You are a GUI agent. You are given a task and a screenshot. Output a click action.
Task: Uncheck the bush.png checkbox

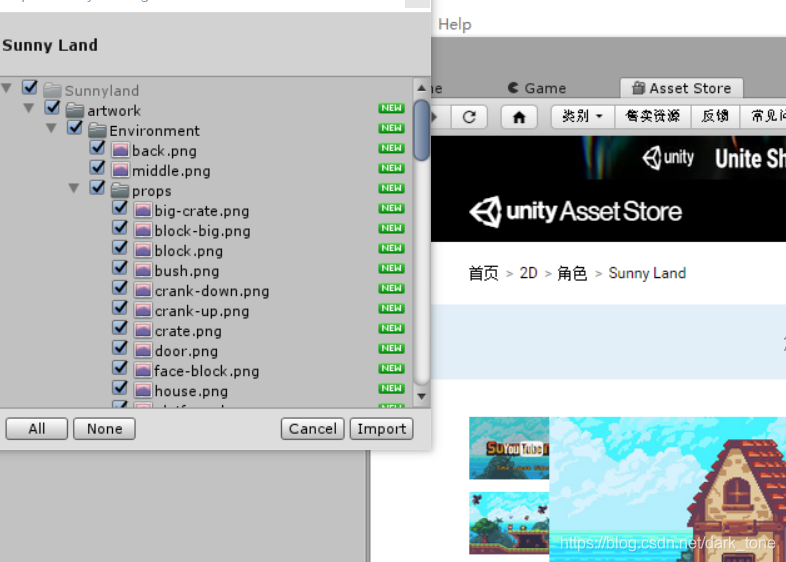(x=120, y=268)
